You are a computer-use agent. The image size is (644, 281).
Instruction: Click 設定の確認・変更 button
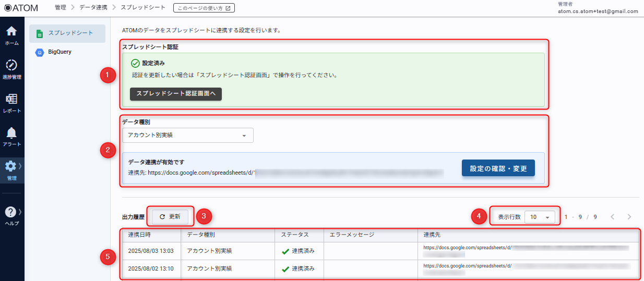pos(498,168)
